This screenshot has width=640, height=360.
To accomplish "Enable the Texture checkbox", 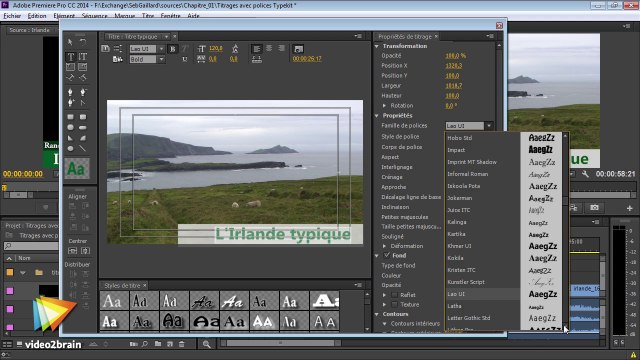I will tap(394, 304).
